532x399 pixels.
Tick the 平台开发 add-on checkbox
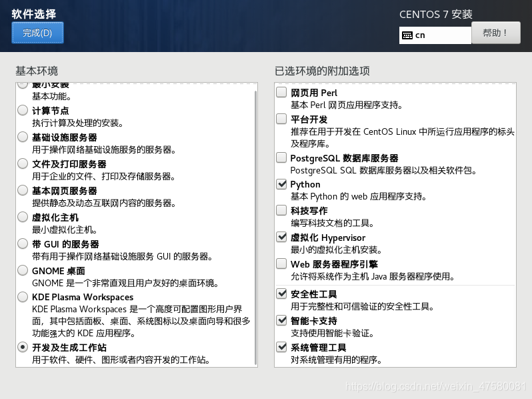coord(281,119)
